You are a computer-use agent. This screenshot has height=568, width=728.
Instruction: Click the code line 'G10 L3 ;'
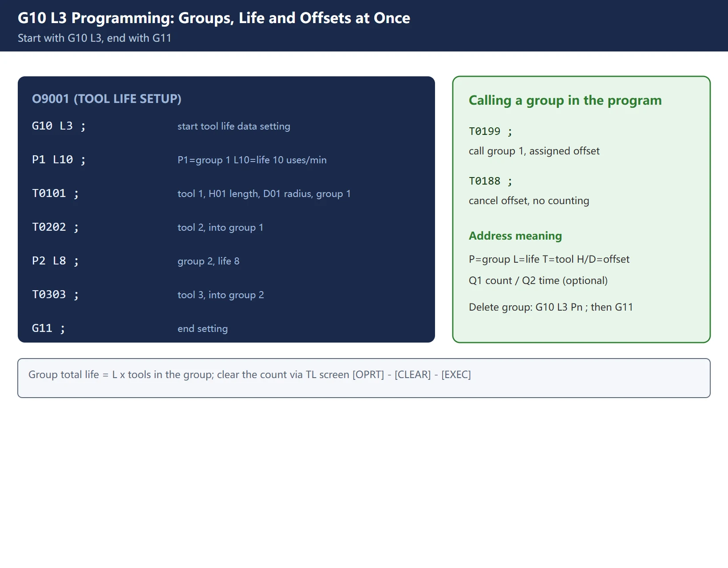59,126
